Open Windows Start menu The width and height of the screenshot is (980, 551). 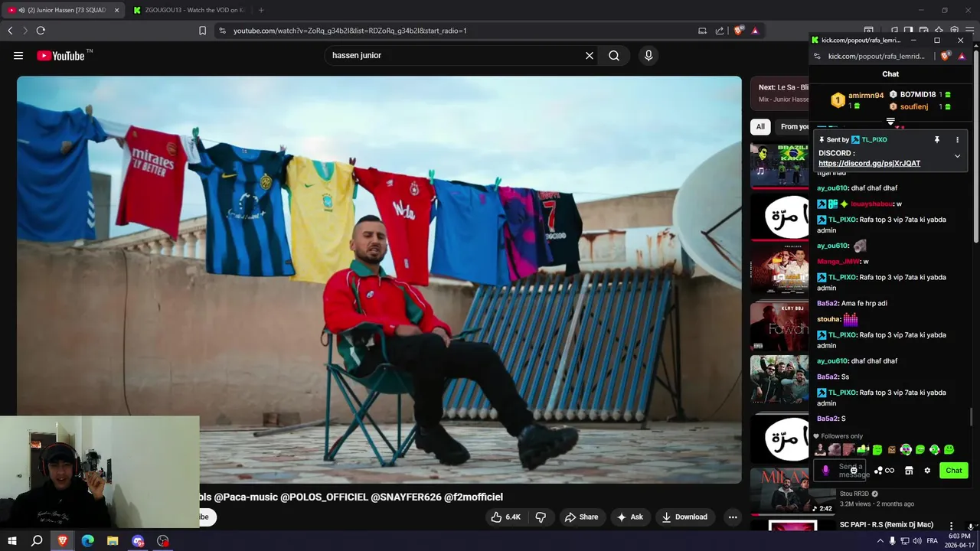[x=11, y=541]
